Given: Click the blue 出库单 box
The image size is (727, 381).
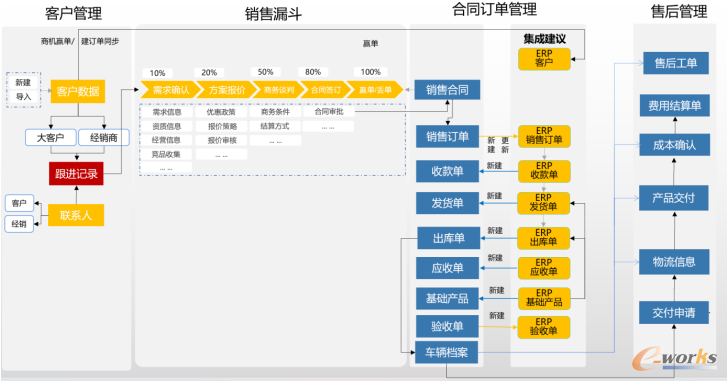Looking at the screenshot, I should click(x=448, y=238).
